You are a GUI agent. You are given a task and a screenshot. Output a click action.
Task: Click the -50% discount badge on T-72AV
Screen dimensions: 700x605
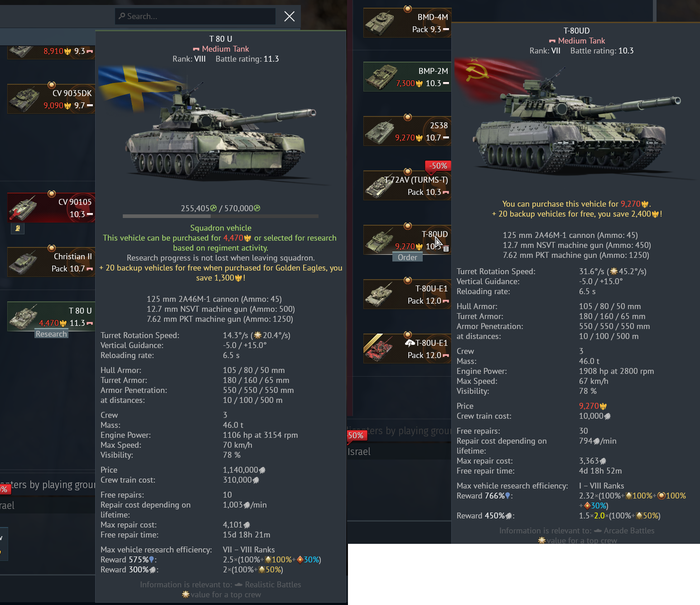(438, 166)
